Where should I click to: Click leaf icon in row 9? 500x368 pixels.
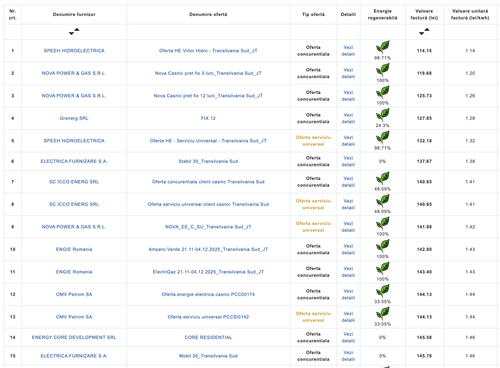pyautogui.click(x=382, y=223)
